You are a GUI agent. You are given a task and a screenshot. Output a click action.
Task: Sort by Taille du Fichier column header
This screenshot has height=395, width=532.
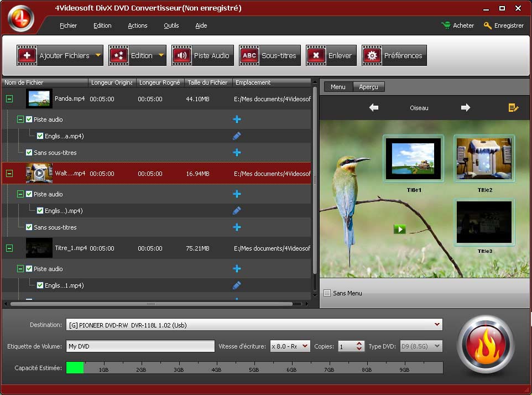[208, 82]
